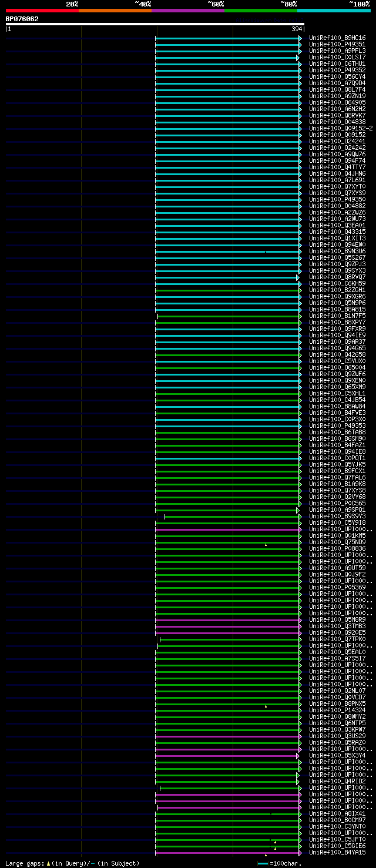Click label UniRef100_Q94F74

337,160
